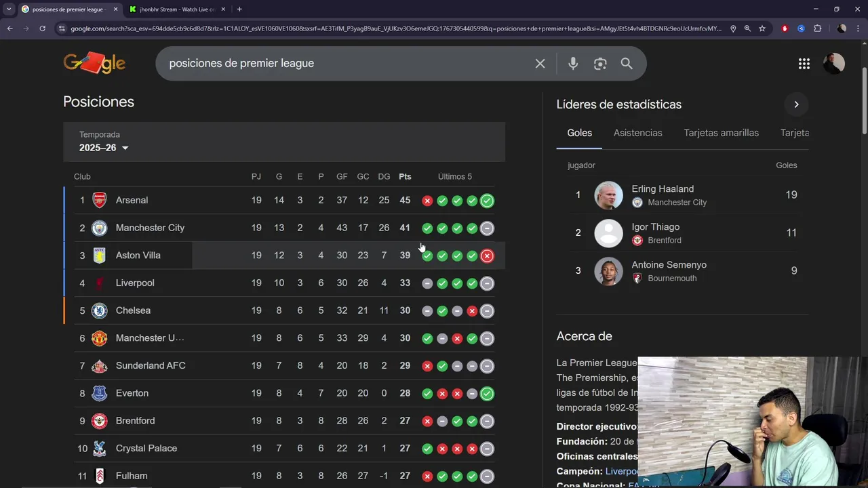The image size is (868, 488).
Task: Click the Everton club crest
Action: pyautogui.click(x=100, y=393)
